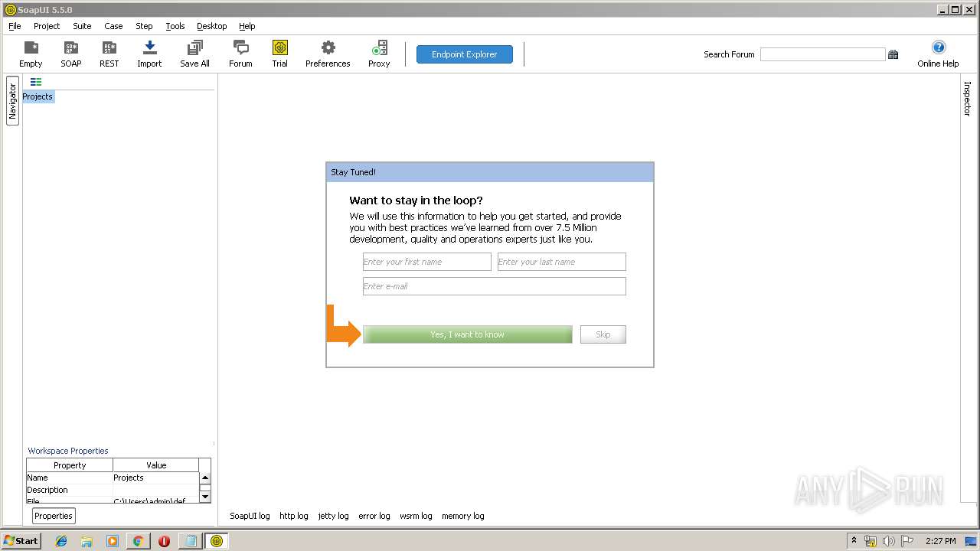980x551 pixels.
Task: Open the Navigator side tab
Action: pos(12,102)
